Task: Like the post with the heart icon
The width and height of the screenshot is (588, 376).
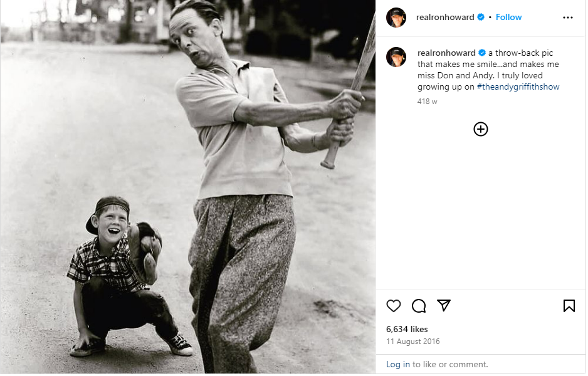Action: [x=394, y=306]
